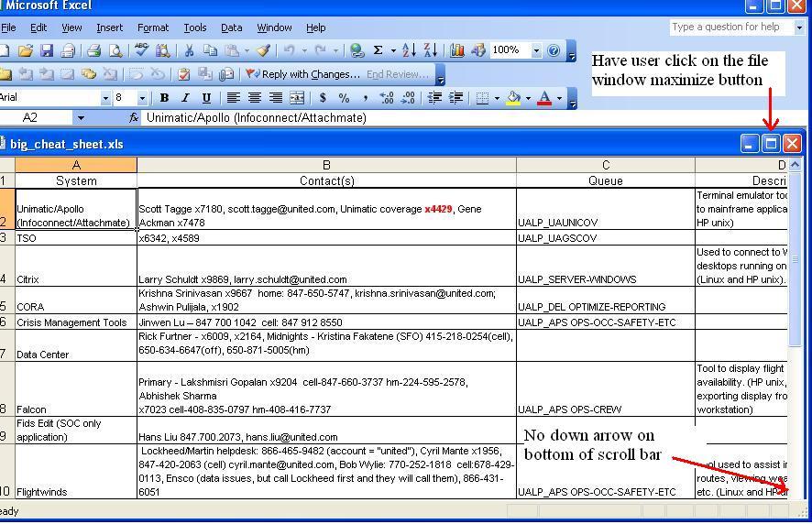Open the font size dropdown
Screen dimensions: 812x524
(x=142, y=98)
